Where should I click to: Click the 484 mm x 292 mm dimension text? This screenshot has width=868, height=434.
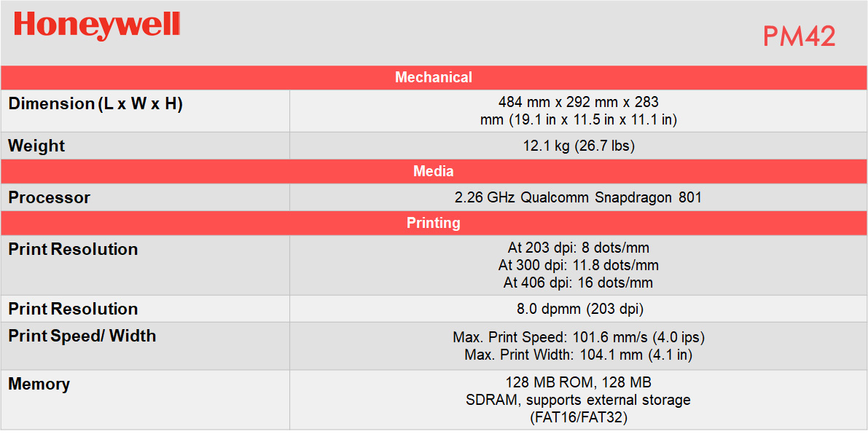578,102
